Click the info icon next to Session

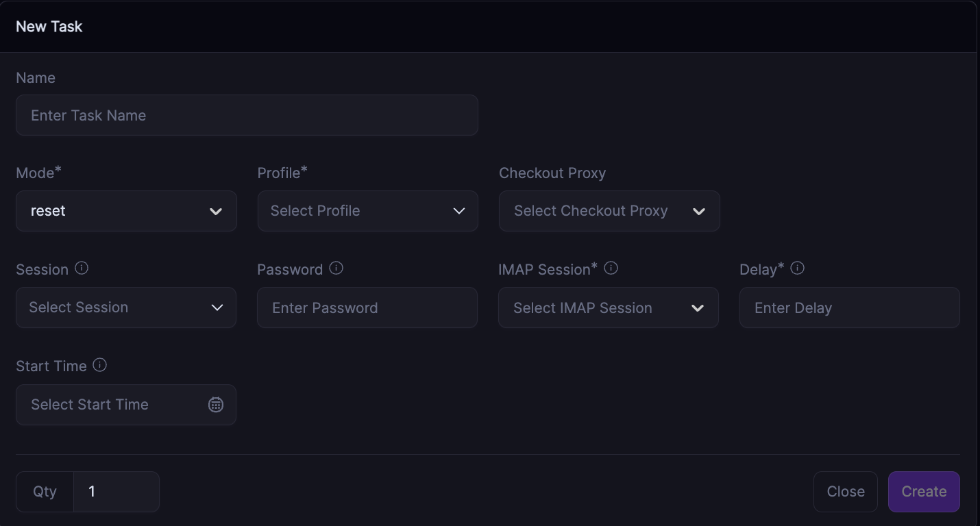(x=82, y=268)
